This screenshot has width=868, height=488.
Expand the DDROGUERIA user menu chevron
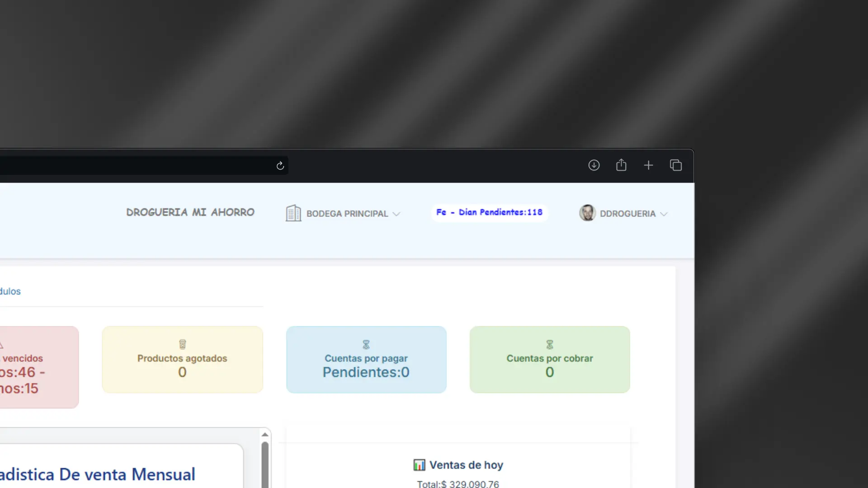pos(664,214)
